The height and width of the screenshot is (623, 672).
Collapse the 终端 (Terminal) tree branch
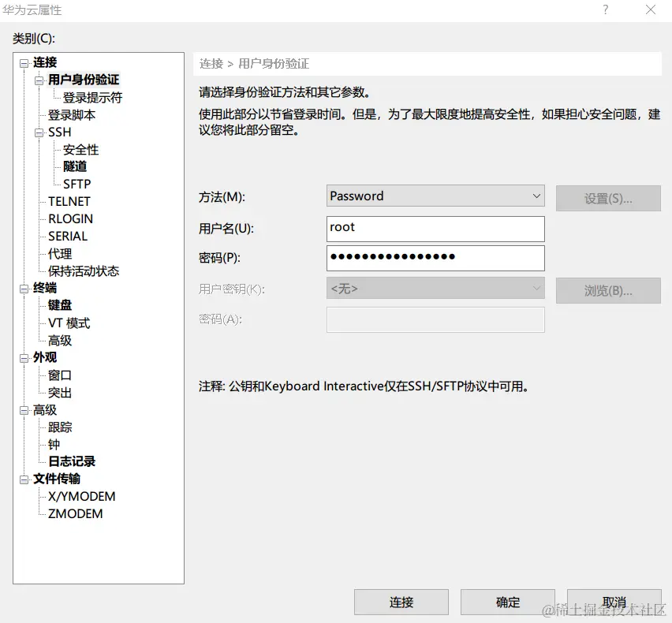(x=24, y=288)
